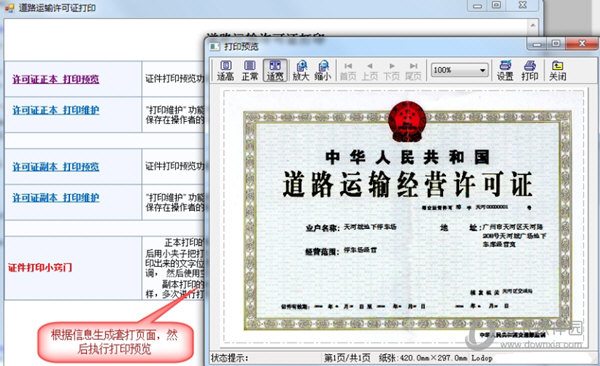Toggle the 适宽 fit-width view icon
This screenshot has width=600, height=366.
[x=275, y=70]
